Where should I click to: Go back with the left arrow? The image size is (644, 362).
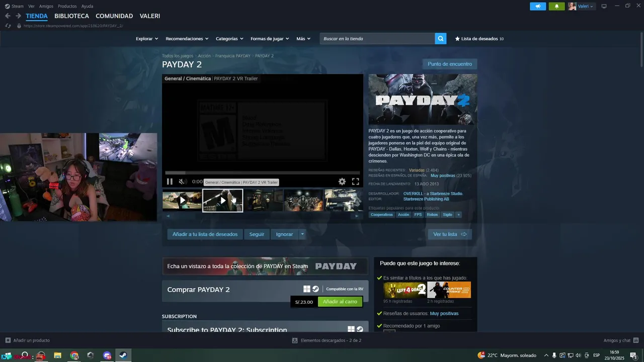(8, 16)
